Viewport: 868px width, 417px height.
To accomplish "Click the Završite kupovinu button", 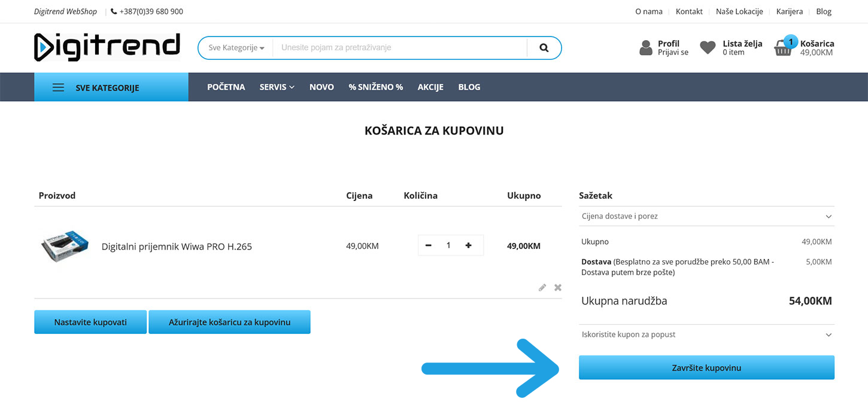I will pos(706,368).
